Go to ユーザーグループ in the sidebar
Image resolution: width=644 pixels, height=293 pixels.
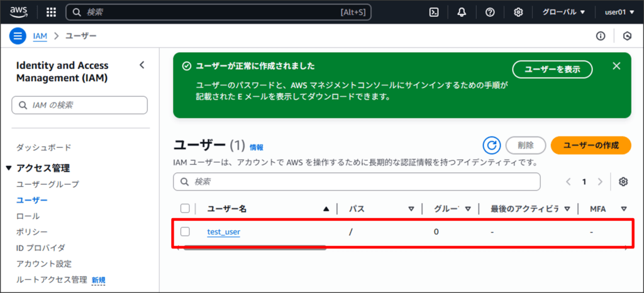47,184
